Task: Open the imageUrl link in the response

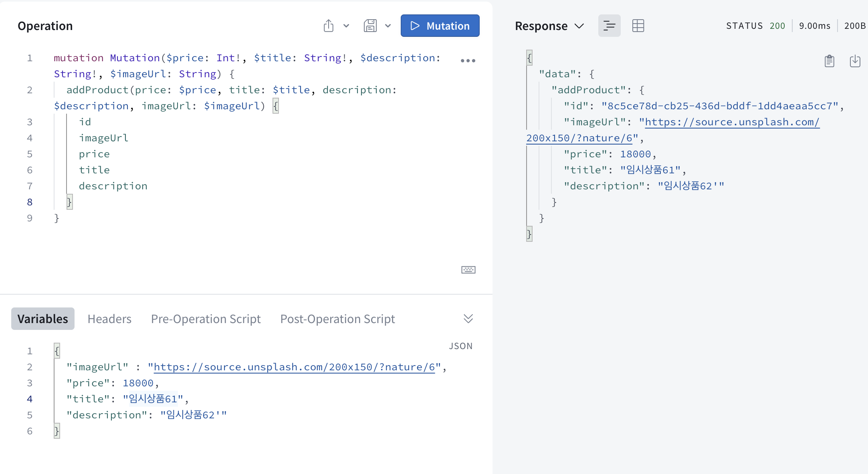Action: [732, 122]
